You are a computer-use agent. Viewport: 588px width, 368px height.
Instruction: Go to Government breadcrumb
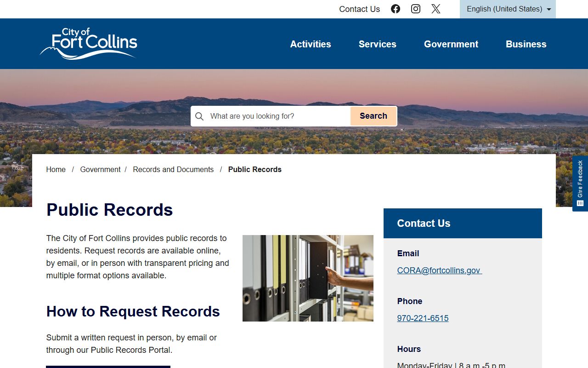(100, 169)
